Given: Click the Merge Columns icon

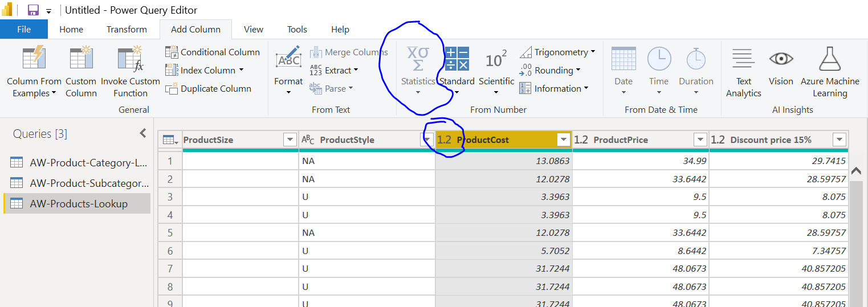Looking at the screenshot, I should [x=316, y=52].
